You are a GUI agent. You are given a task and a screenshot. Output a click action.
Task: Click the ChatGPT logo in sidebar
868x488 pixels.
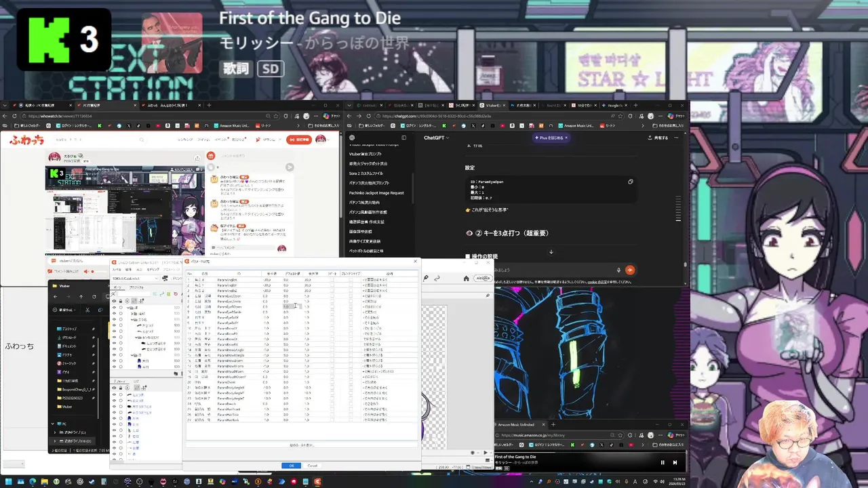[352, 138]
